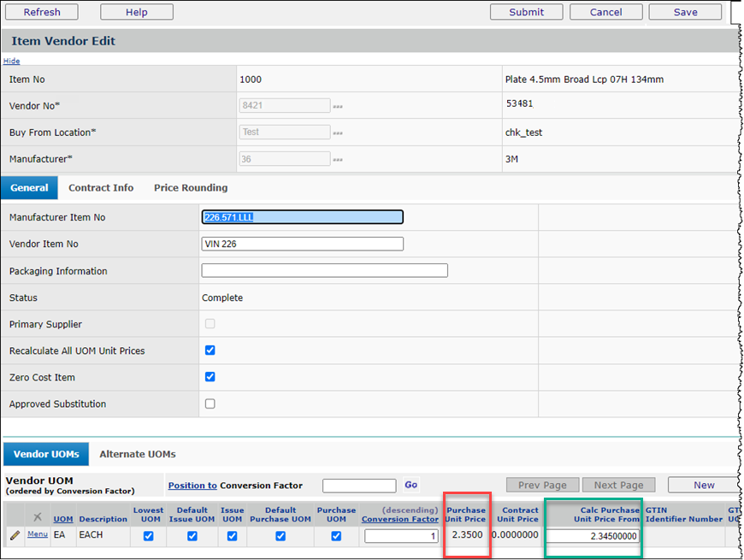Click the Position to link

[x=192, y=486]
